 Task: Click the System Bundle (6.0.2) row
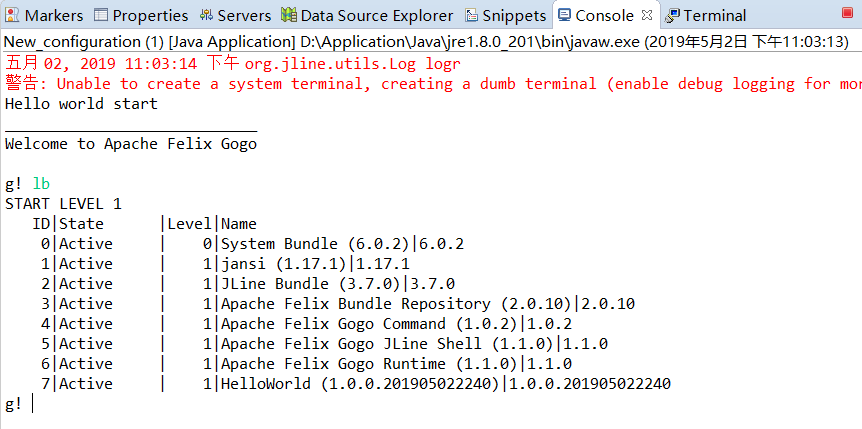click(x=252, y=244)
